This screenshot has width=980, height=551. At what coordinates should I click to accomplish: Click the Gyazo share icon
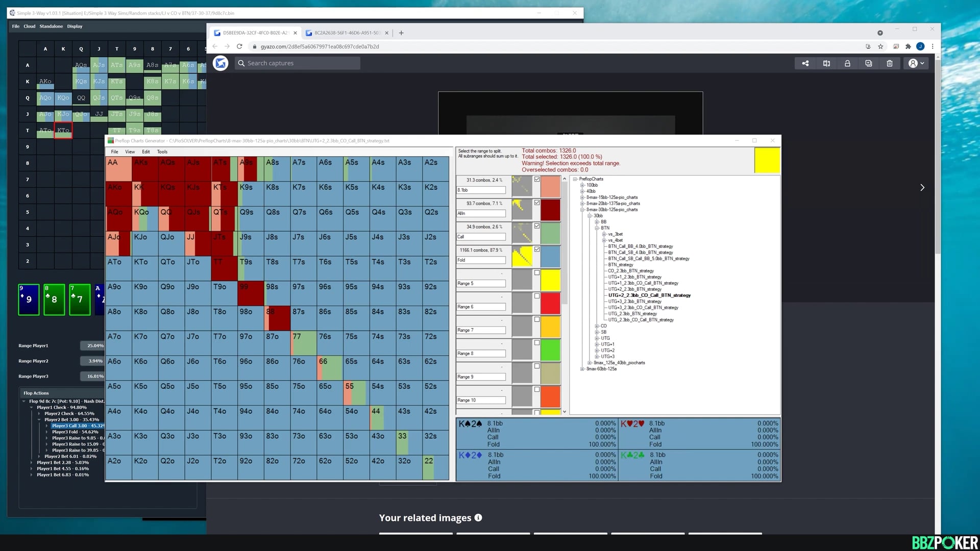click(805, 63)
